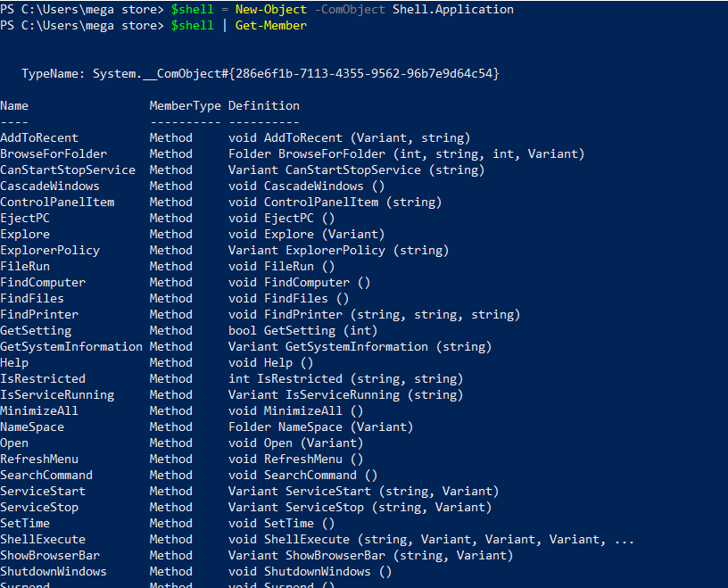Click the BrowseForFolder method name
The height and width of the screenshot is (588, 728).
click(54, 153)
